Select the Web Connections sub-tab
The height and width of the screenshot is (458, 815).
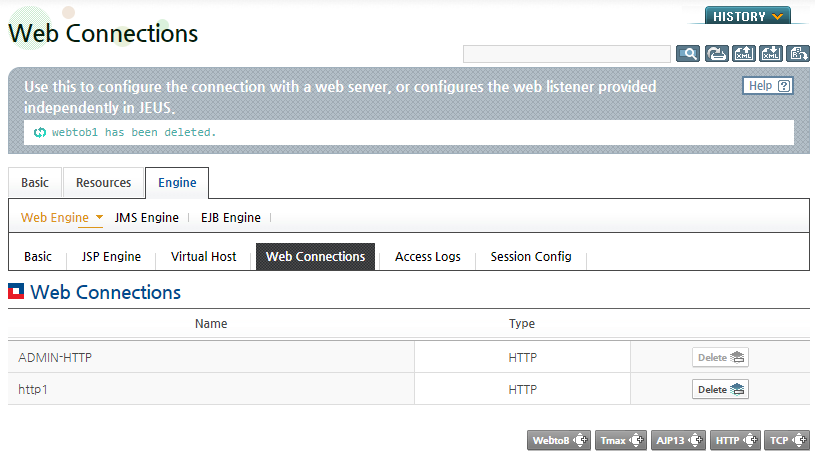point(316,256)
